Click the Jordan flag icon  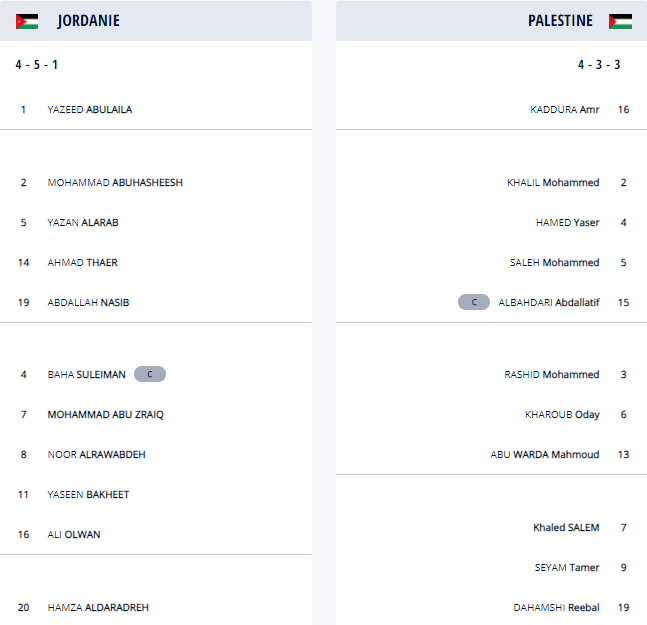coord(27,21)
